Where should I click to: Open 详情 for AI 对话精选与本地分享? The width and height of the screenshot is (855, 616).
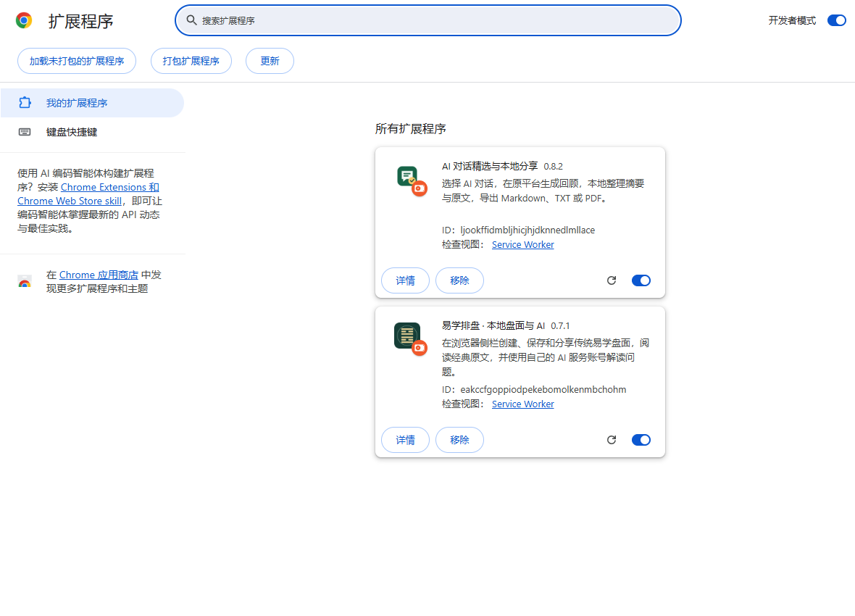tap(405, 280)
